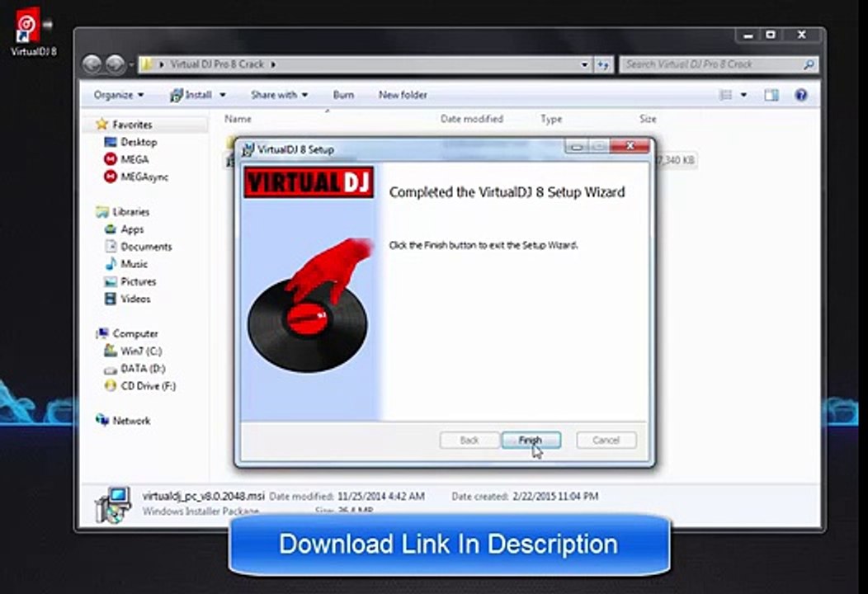The height and width of the screenshot is (594, 868).
Task: Click Cancel in the setup wizard
Action: pyautogui.click(x=606, y=440)
